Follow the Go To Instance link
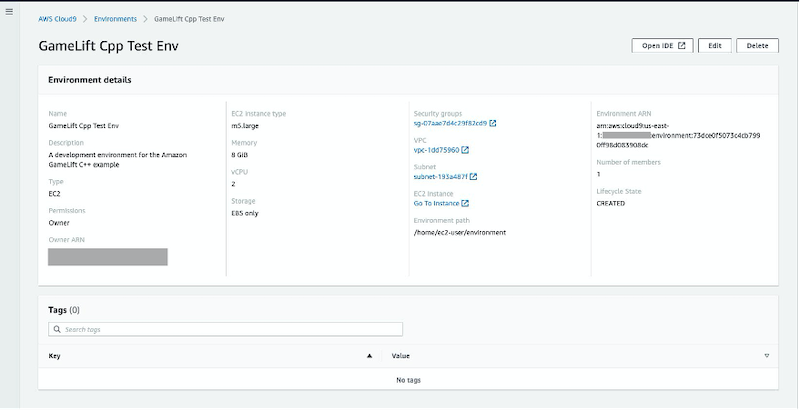Viewport: 800px width, 411px height. pyautogui.click(x=436, y=203)
